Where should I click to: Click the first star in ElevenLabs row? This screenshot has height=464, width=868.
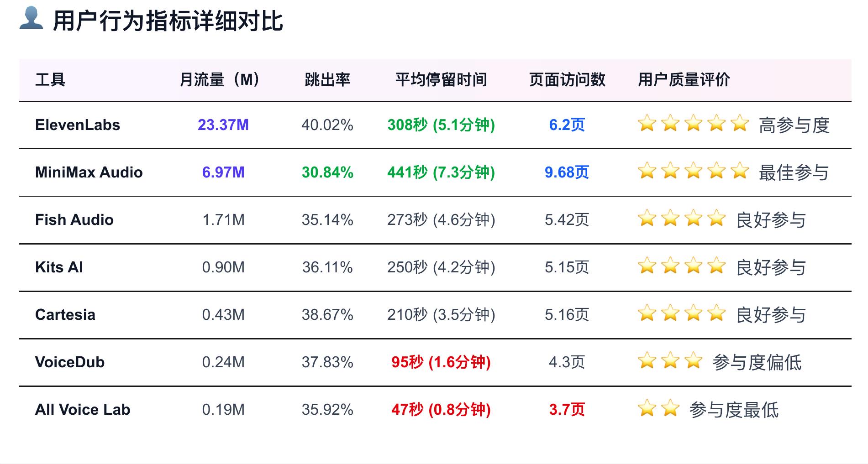click(647, 123)
